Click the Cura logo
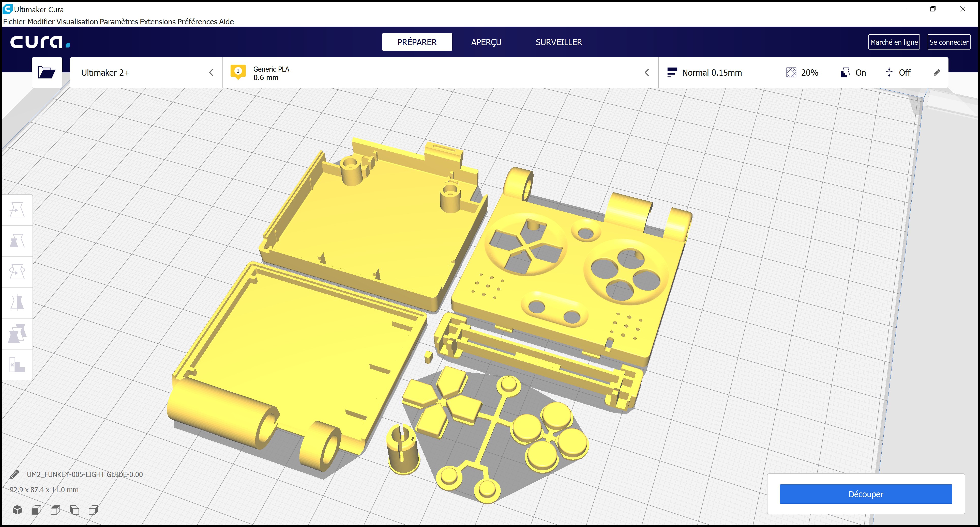Screen dimensions: 980x527 tap(40, 42)
